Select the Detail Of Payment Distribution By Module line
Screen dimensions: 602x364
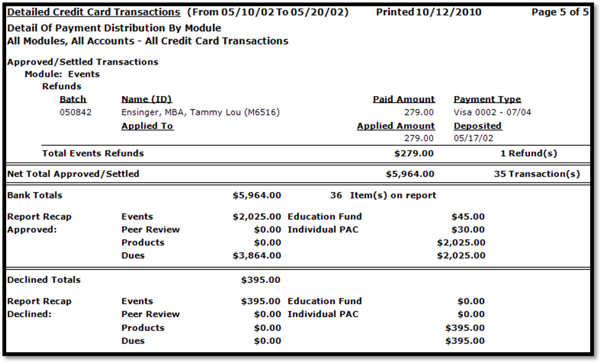pos(114,28)
